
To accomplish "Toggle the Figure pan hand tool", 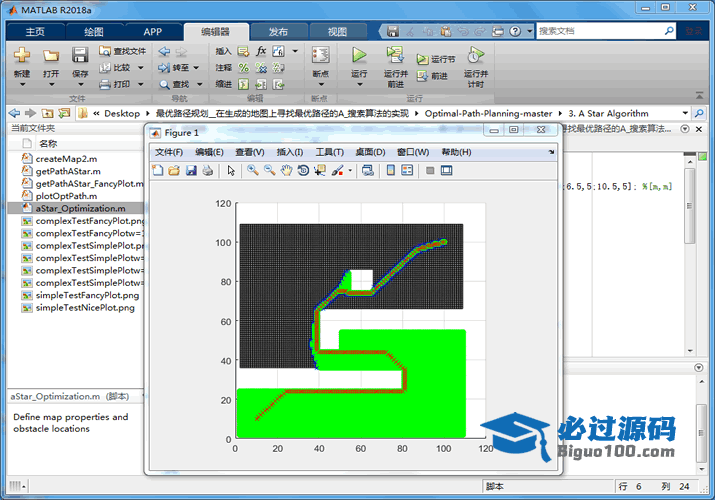I will click(286, 170).
